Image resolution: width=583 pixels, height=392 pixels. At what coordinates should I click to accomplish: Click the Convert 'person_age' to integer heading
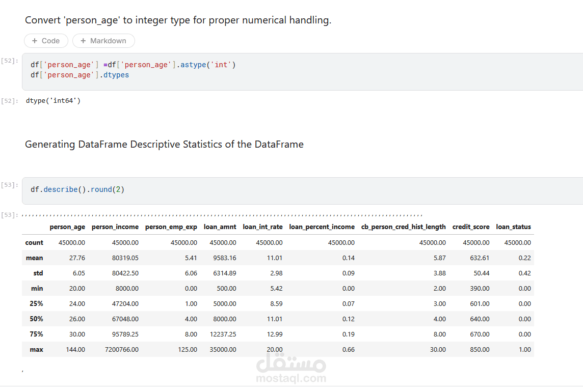(178, 20)
